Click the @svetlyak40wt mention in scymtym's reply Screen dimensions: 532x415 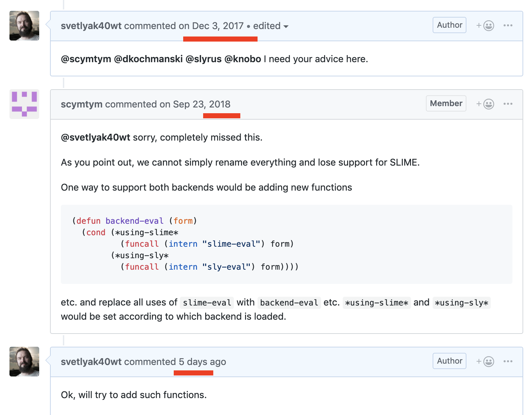point(95,138)
